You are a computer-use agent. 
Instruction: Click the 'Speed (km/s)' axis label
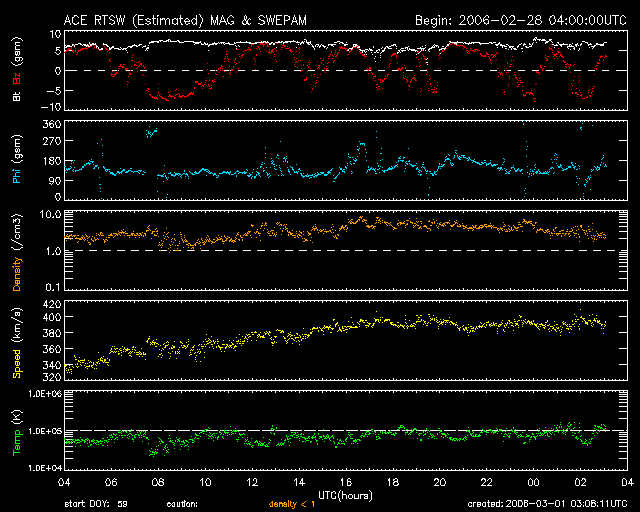[17, 343]
